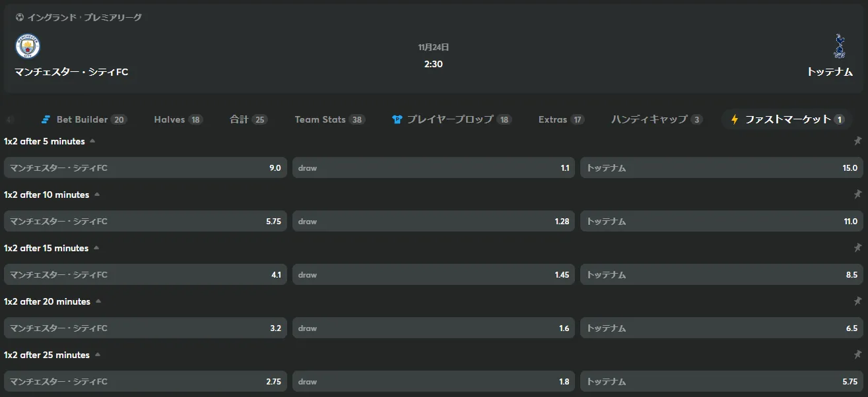This screenshot has width=868, height=397.
Task: Pin the 1x2 after 15 minutes market
Action: pos(857,248)
